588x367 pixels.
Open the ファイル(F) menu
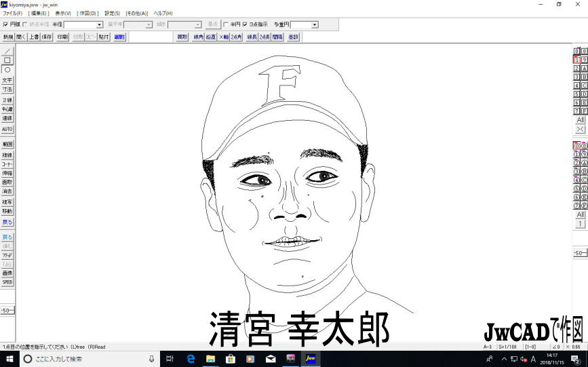pos(12,13)
